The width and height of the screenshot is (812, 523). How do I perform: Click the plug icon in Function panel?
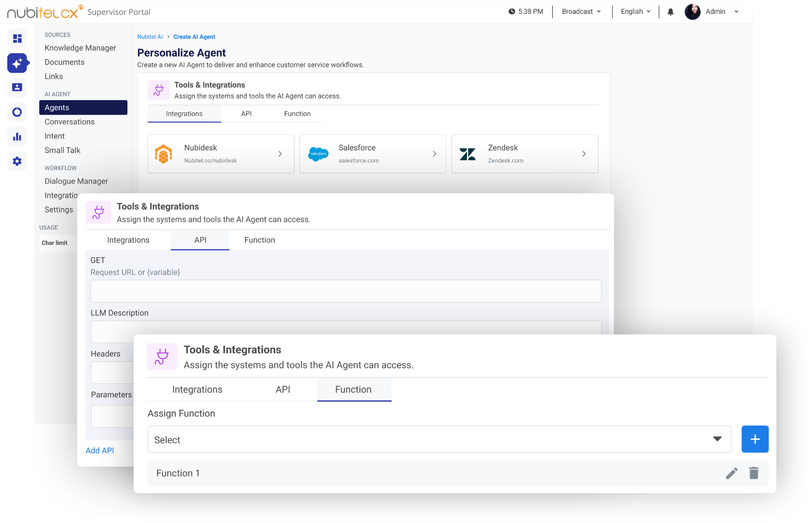[x=162, y=356]
